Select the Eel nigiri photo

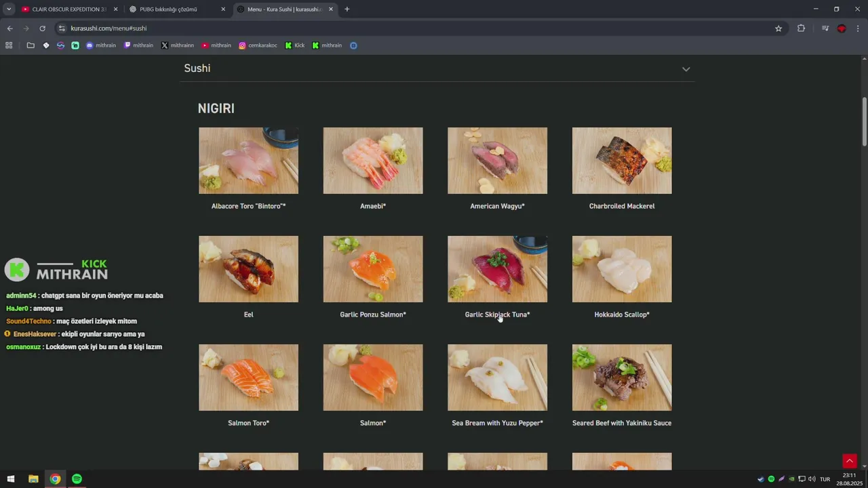click(248, 269)
